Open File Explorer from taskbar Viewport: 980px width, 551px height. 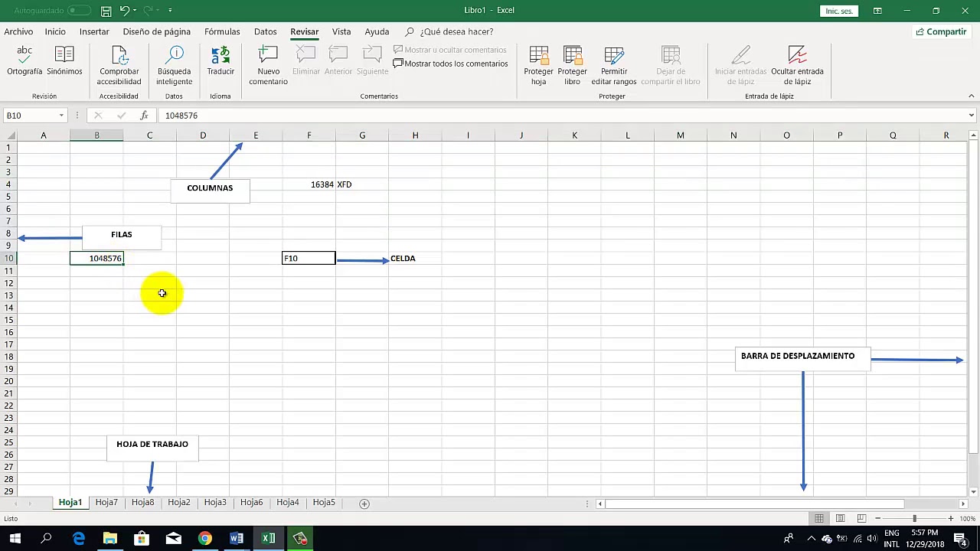[109, 539]
